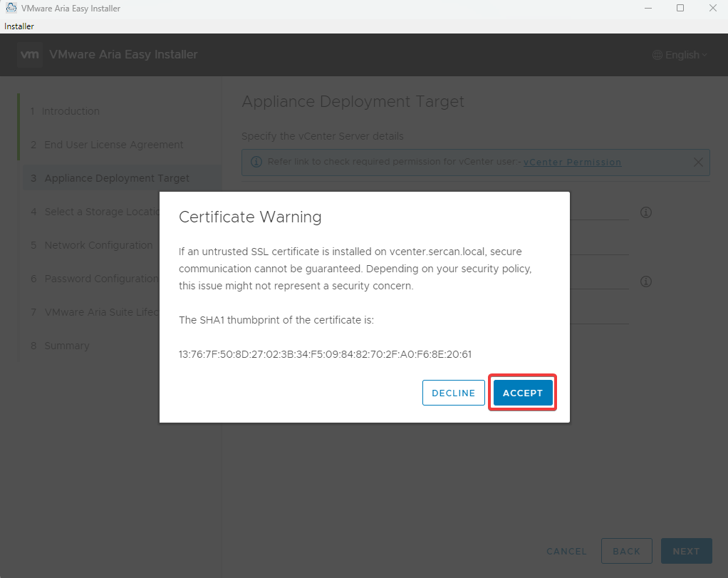Click the Certificate Warning heading
Viewport: 728px width, 578px height.
(250, 217)
